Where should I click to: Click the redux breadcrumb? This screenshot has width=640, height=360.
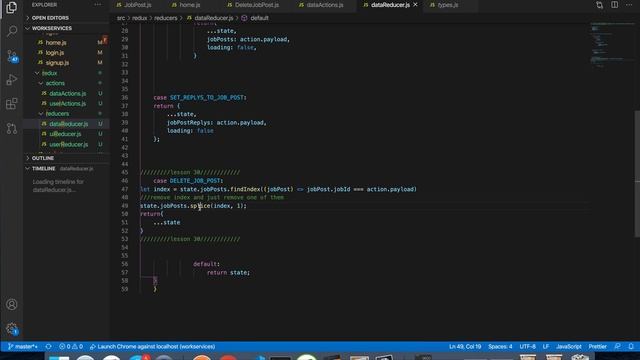tap(139, 18)
